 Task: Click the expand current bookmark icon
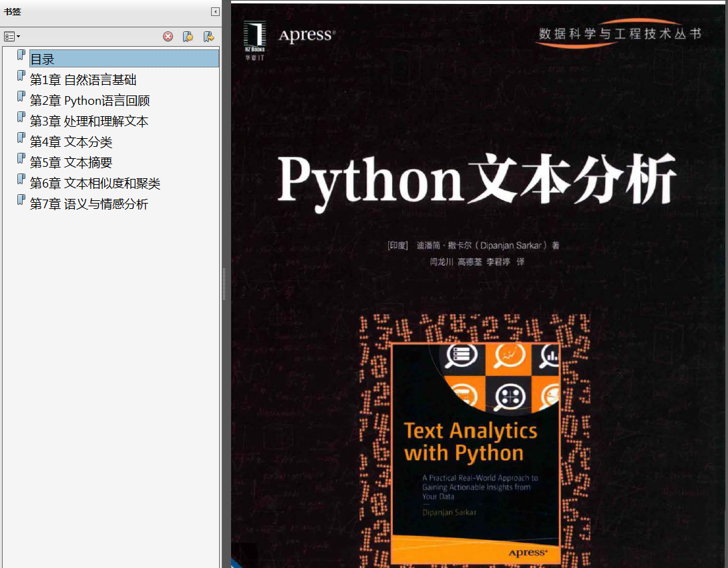tap(208, 37)
